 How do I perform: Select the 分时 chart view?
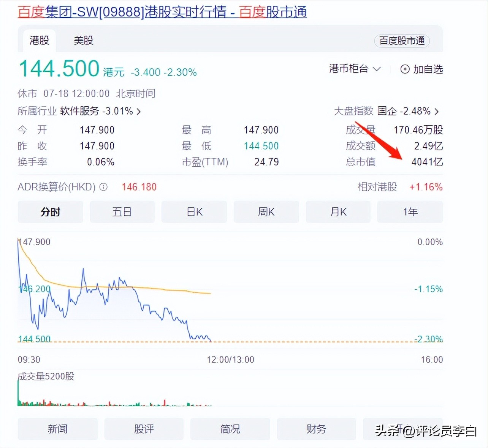(x=50, y=212)
